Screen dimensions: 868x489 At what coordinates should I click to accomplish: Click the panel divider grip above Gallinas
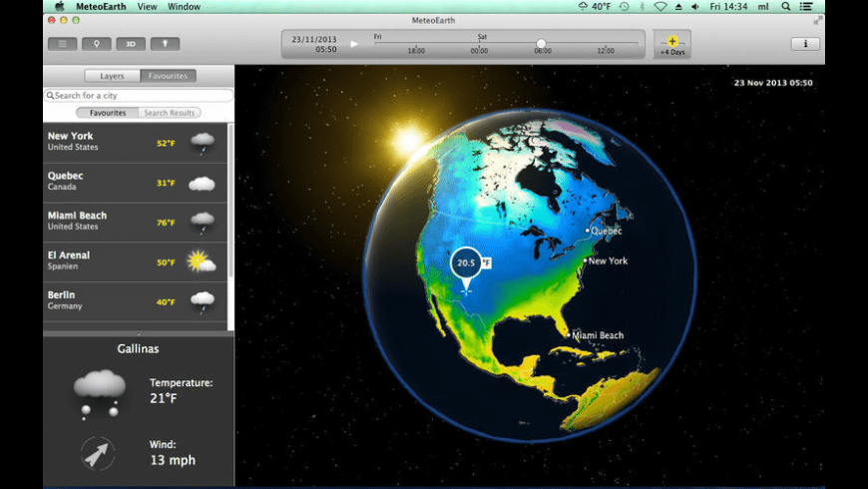coord(139,334)
